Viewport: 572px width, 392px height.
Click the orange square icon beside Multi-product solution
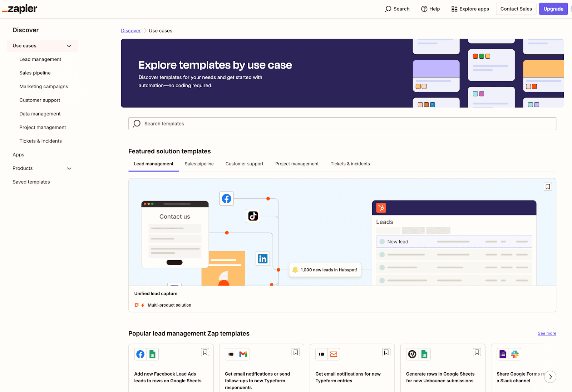coord(137,305)
